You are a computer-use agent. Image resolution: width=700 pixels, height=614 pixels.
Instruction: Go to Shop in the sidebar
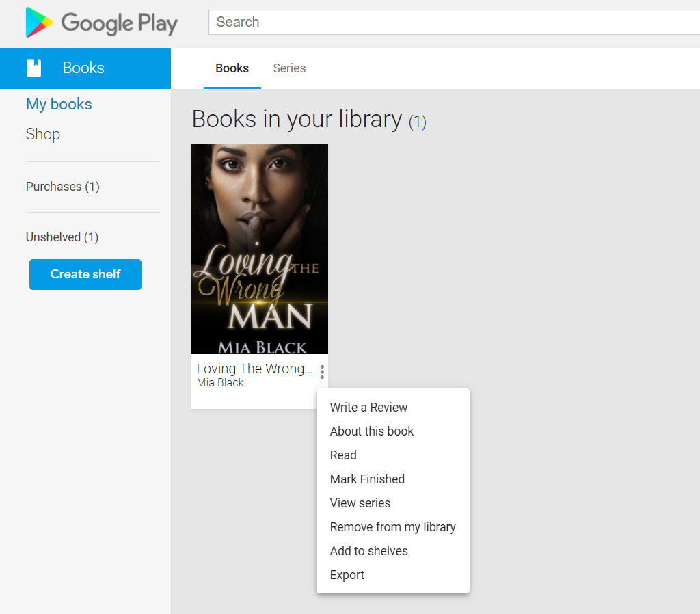coord(43,134)
